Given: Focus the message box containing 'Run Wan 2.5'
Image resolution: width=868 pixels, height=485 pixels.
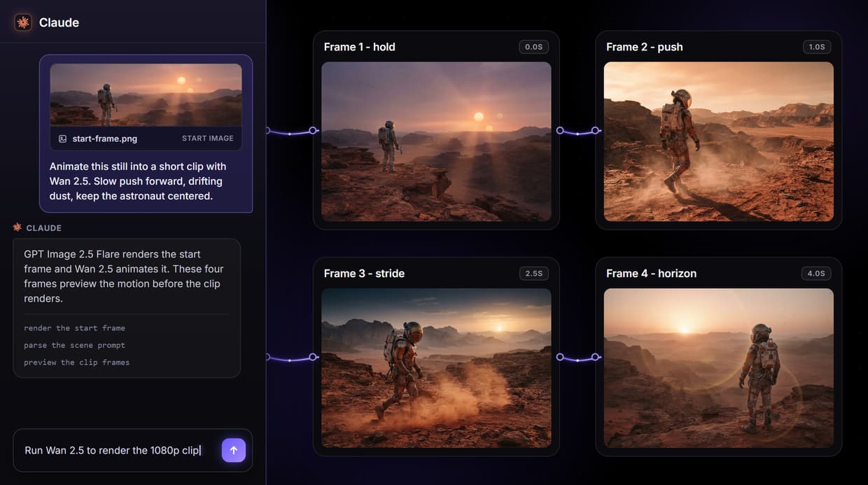Looking at the screenshot, I should pos(133,450).
